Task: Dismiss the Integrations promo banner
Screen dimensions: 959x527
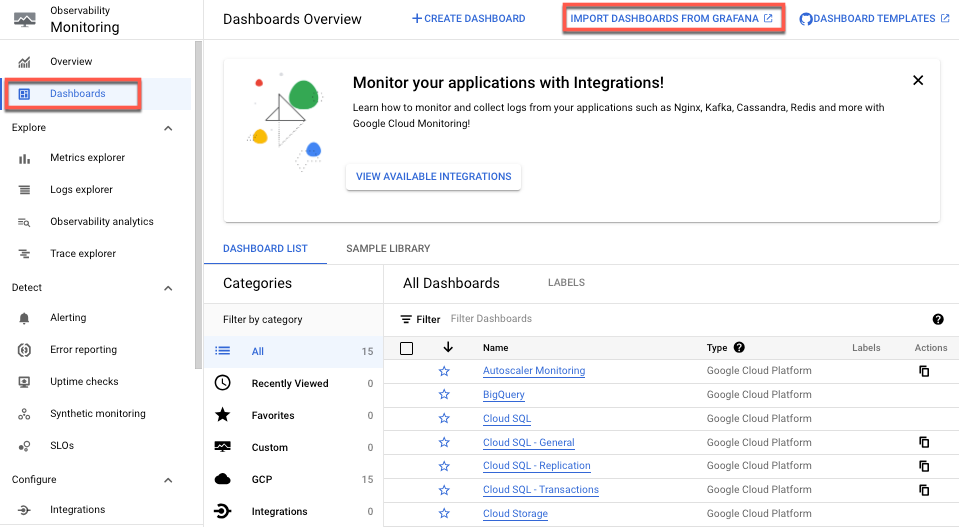Action: click(918, 81)
